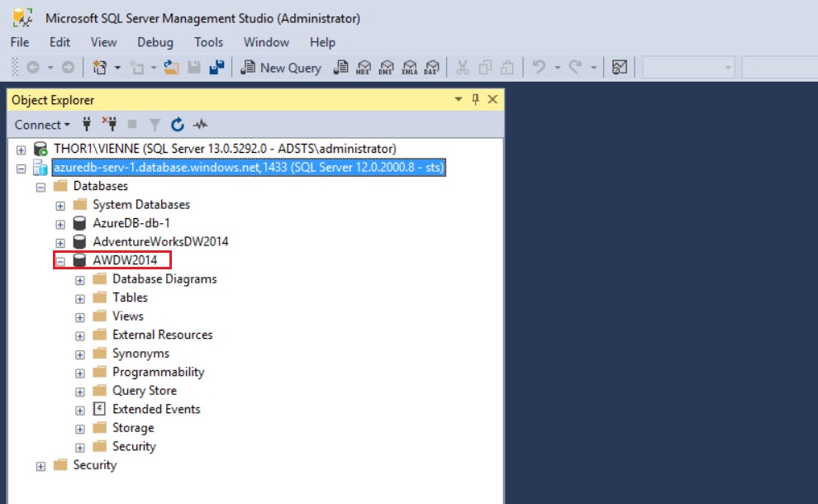This screenshot has width=818, height=504.
Task: Expand the AzureDB-db-1 database
Action: (x=60, y=225)
